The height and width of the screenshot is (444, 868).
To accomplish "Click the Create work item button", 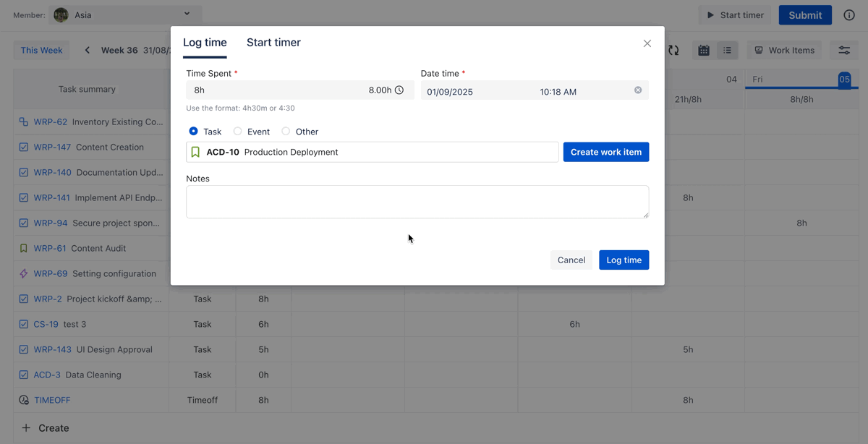I will click(605, 152).
